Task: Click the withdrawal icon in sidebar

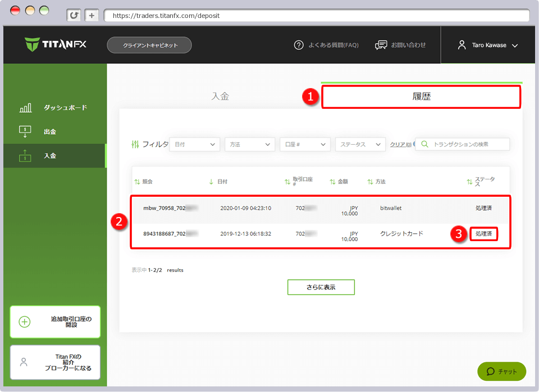Action: pyautogui.click(x=25, y=132)
